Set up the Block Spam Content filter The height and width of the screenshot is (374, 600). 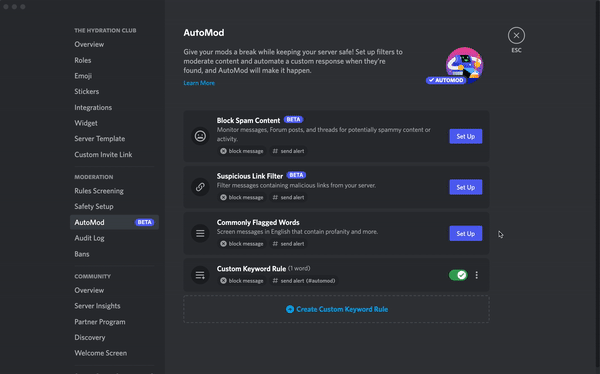click(465, 136)
